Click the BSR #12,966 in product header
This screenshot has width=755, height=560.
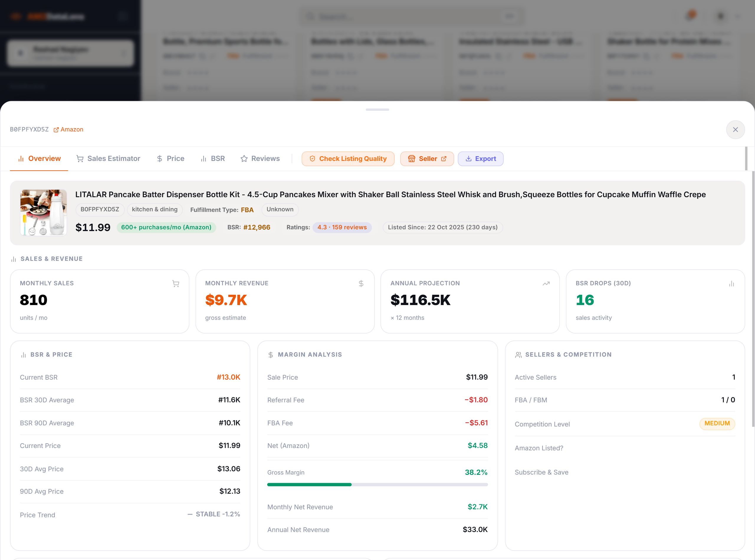coord(257,228)
